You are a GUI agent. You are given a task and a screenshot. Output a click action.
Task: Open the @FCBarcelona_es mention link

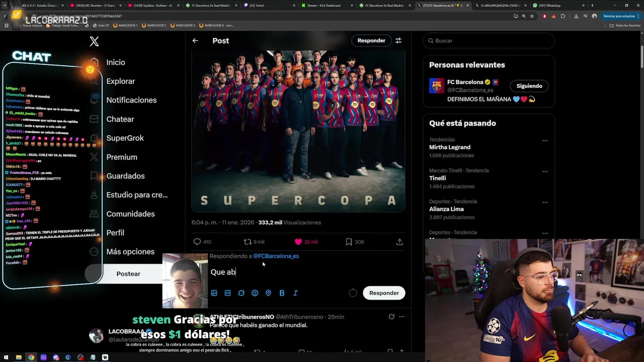[276, 256]
